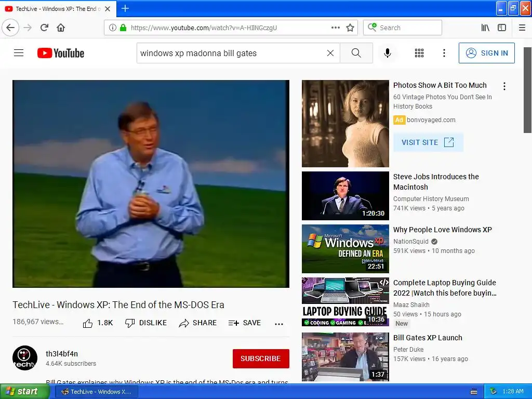Image resolution: width=532 pixels, height=399 pixels.
Task: Open Complete Laptop Buying Guide 2022 title
Action: (x=445, y=288)
